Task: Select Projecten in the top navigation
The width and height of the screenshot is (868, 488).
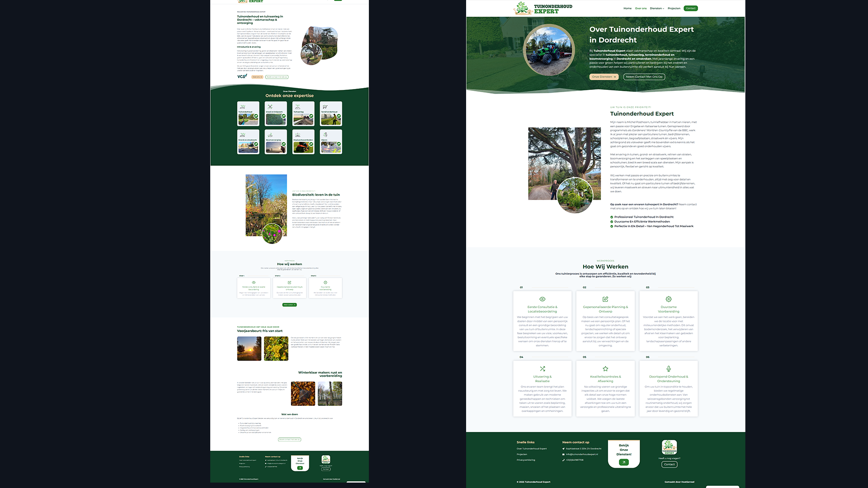Action: [x=674, y=8]
